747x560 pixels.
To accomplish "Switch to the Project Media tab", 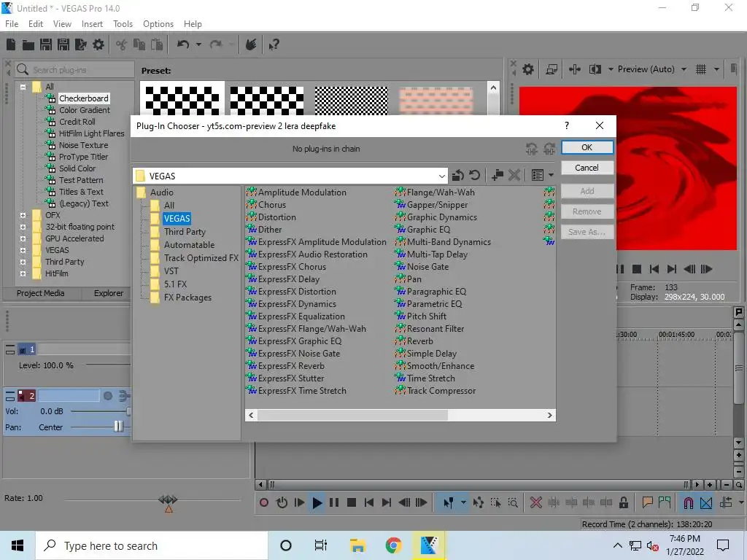I will (41, 293).
